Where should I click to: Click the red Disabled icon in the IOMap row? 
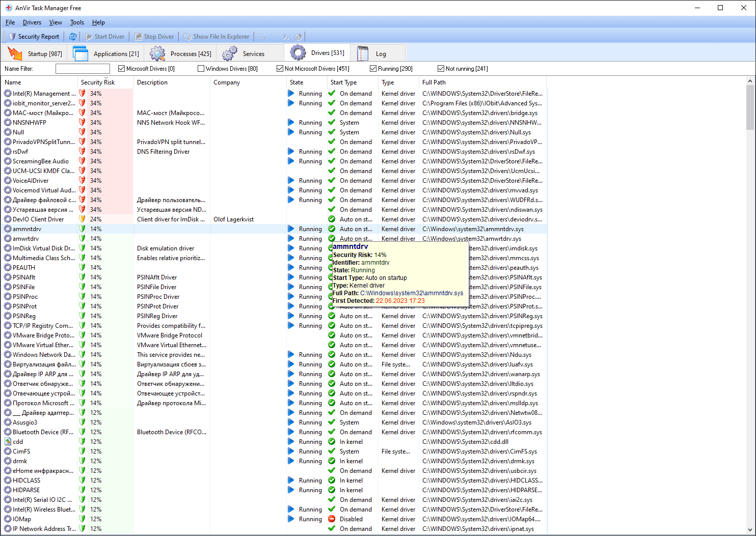click(x=332, y=519)
